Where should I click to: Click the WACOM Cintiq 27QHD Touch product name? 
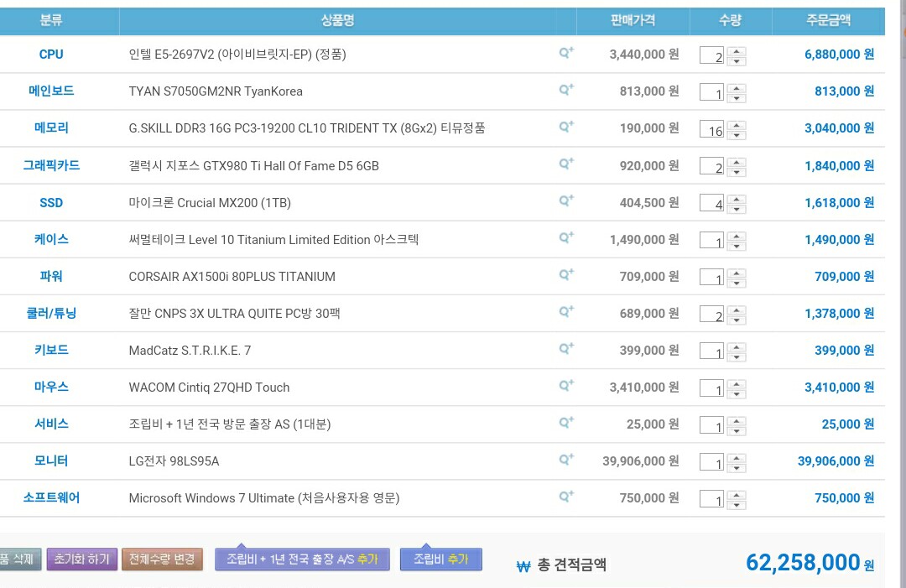pyautogui.click(x=209, y=388)
